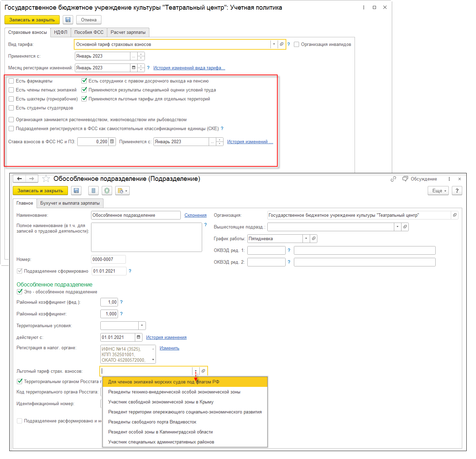The image size is (476, 459).
Task: Uncheck льготные тарифы для отдельных территорий
Action: pyautogui.click(x=84, y=99)
